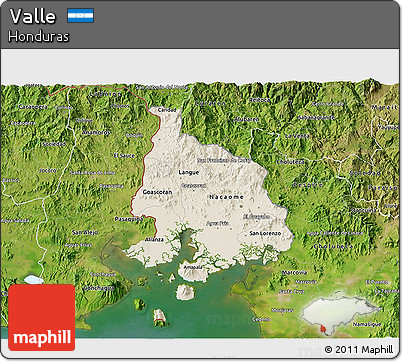Select the El Sauce label
Image resolution: width=403 pixels, height=362 pixels.
pos(124,156)
